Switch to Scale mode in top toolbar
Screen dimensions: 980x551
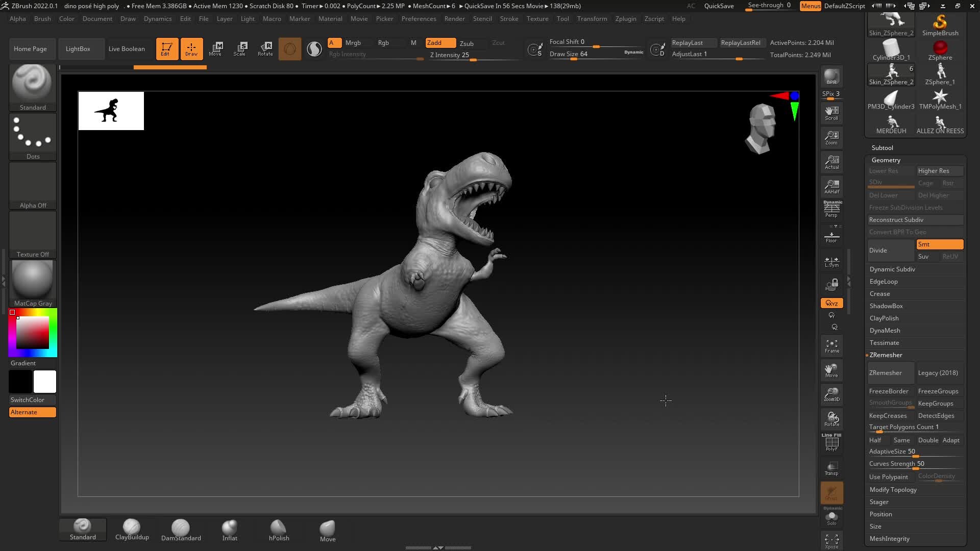(x=240, y=48)
